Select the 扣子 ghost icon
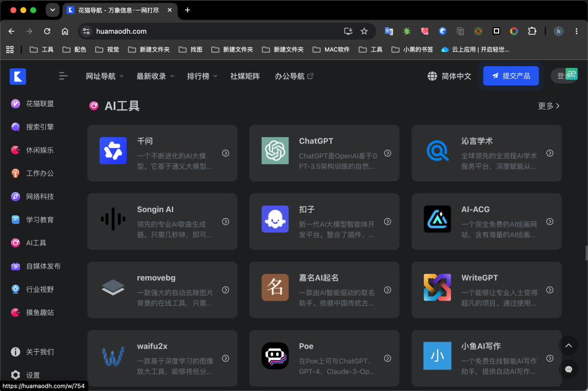This screenshot has height=391, width=588. (275, 219)
